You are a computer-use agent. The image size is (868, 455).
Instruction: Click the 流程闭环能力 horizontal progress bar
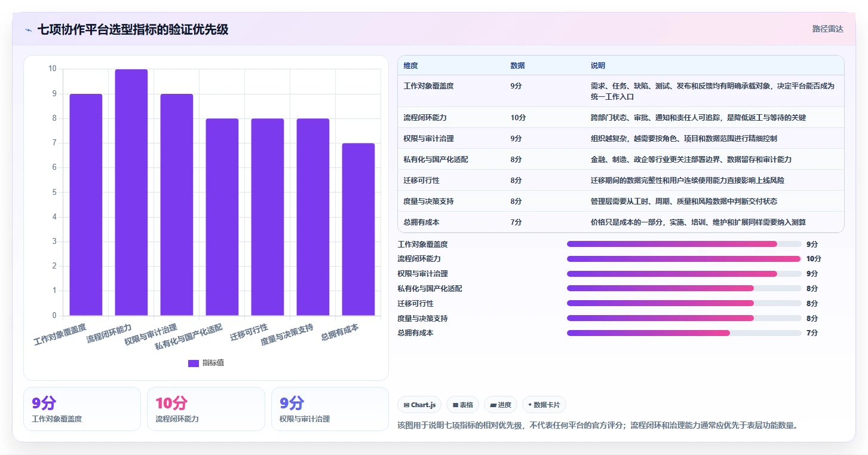(684, 259)
